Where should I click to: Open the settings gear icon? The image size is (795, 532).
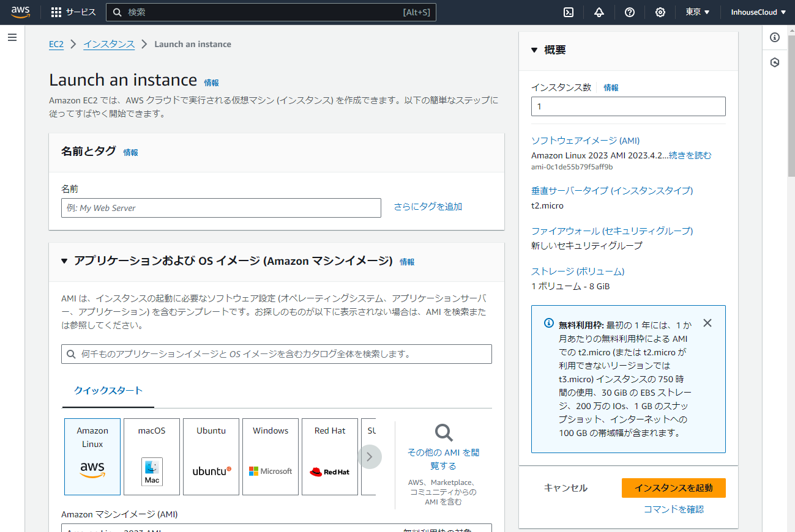click(660, 12)
